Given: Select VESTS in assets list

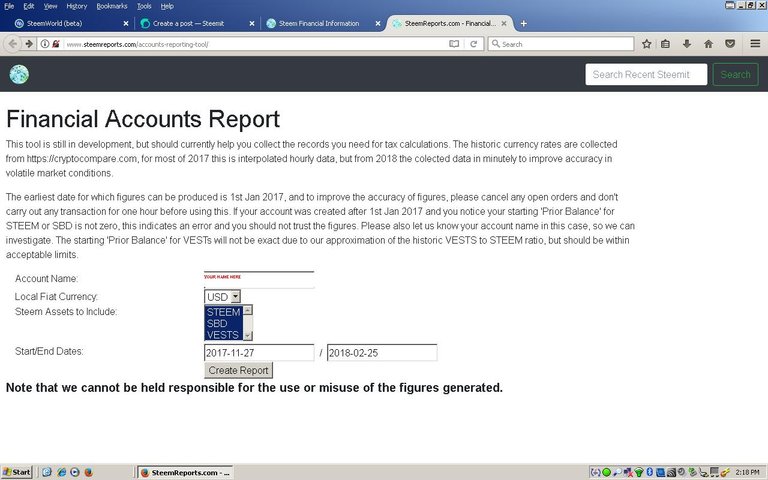Looking at the screenshot, I should [223, 335].
